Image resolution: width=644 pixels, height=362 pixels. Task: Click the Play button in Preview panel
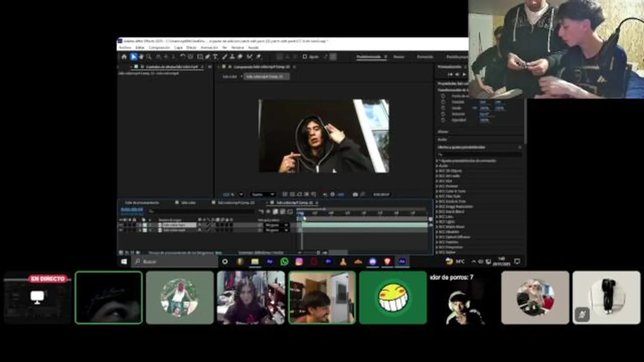click(x=464, y=74)
